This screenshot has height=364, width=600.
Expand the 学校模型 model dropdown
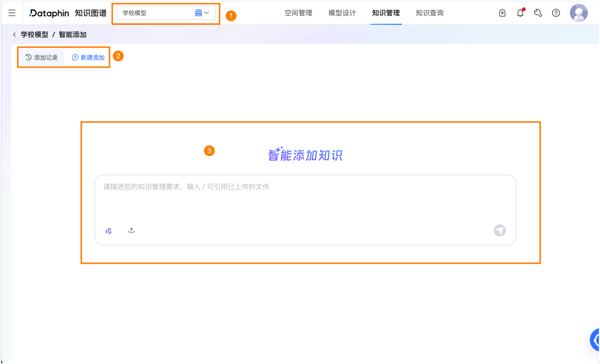(166, 13)
